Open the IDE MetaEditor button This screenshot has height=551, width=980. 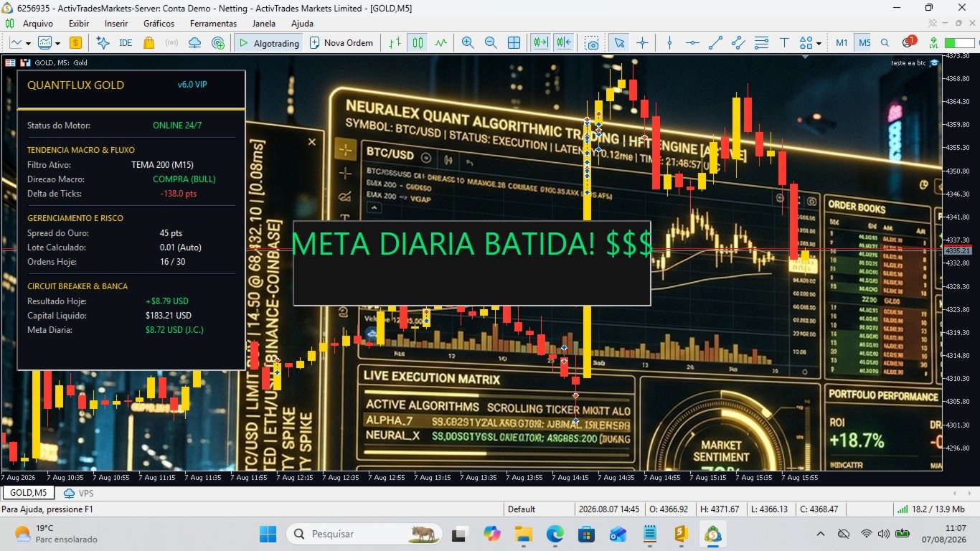(x=126, y=43)
